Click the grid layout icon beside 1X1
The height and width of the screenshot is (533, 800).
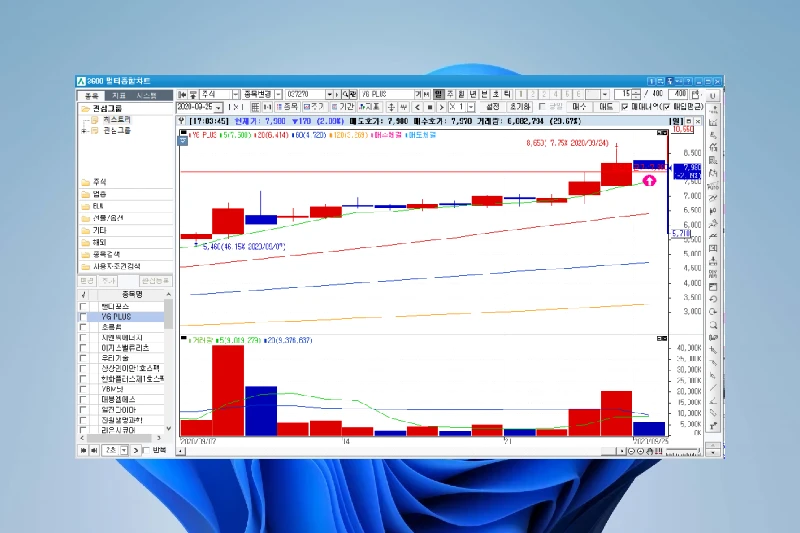pos(255,106)
